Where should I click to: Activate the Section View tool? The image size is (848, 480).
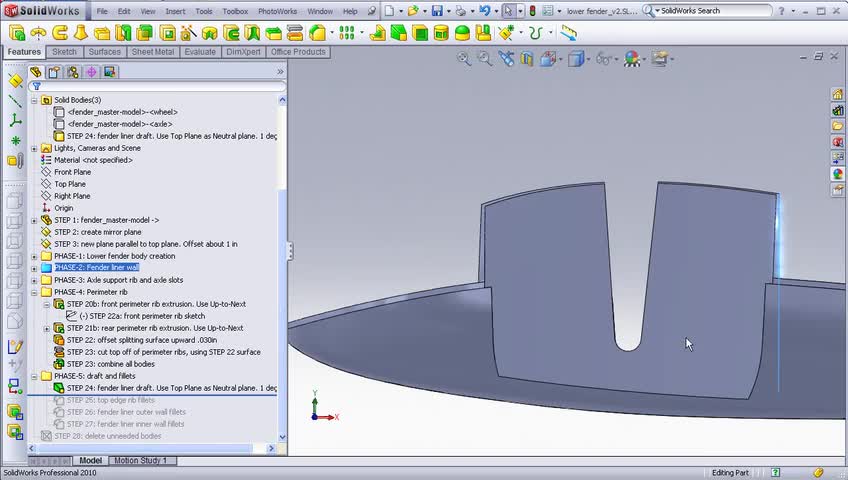coord(527,59)
